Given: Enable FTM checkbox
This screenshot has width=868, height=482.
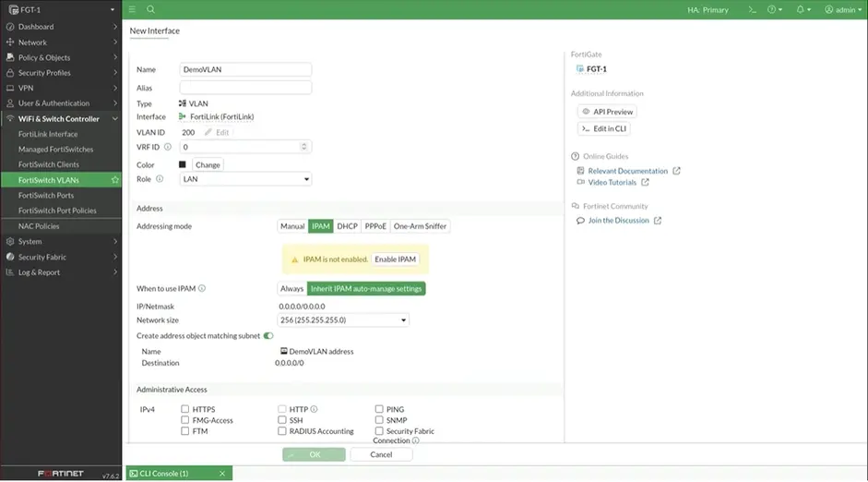Looking at the screenshot, I should 184,430.
